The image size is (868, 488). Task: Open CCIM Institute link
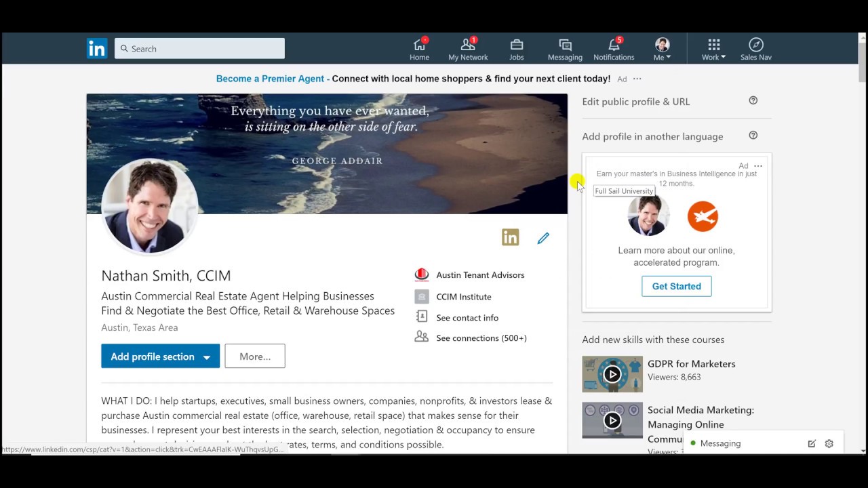(464, 297)
